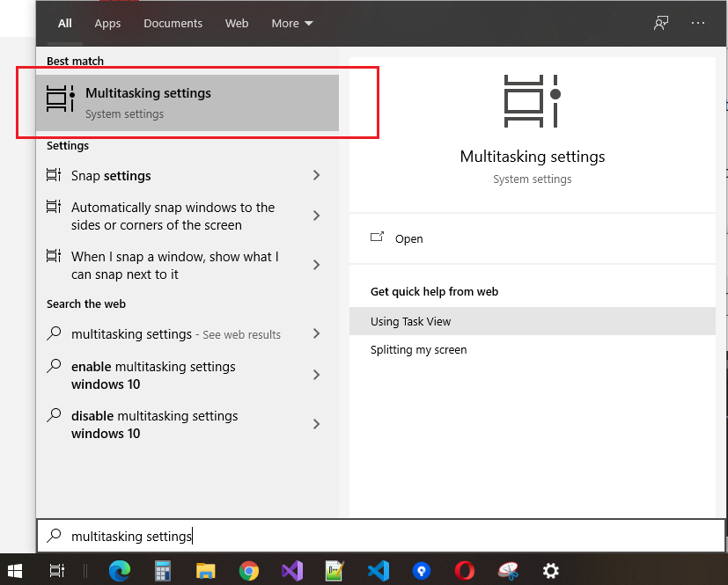728x585 pixels.
Task: Select the All search tab
Action: tap(65, 23)
